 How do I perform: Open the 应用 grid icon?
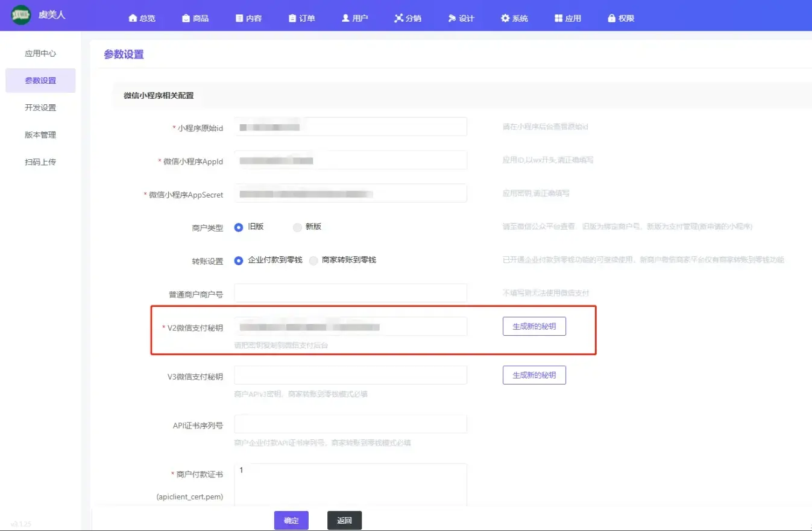click(558, 18)
